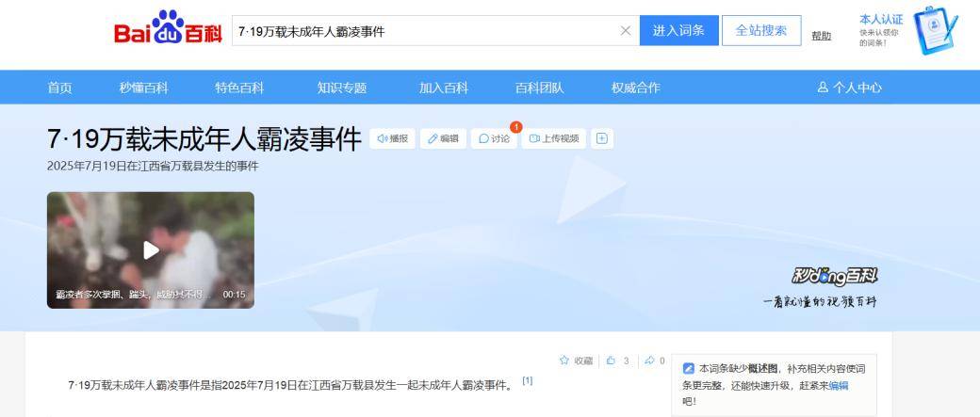
Task: Click the plus icon next to 上传视频
Action: [602, 138]
